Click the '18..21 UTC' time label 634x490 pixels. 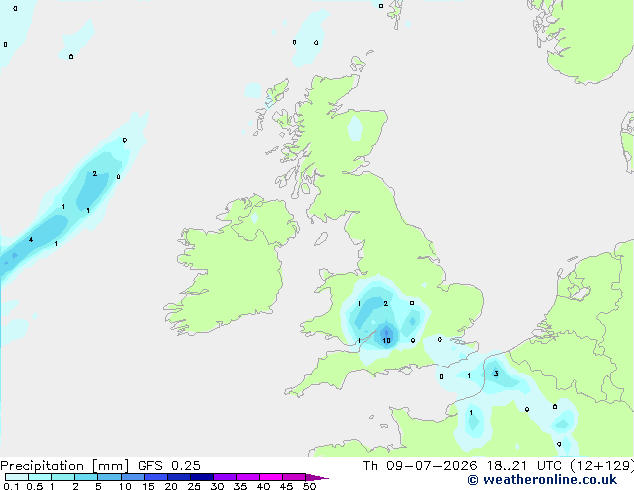(524, 466)
